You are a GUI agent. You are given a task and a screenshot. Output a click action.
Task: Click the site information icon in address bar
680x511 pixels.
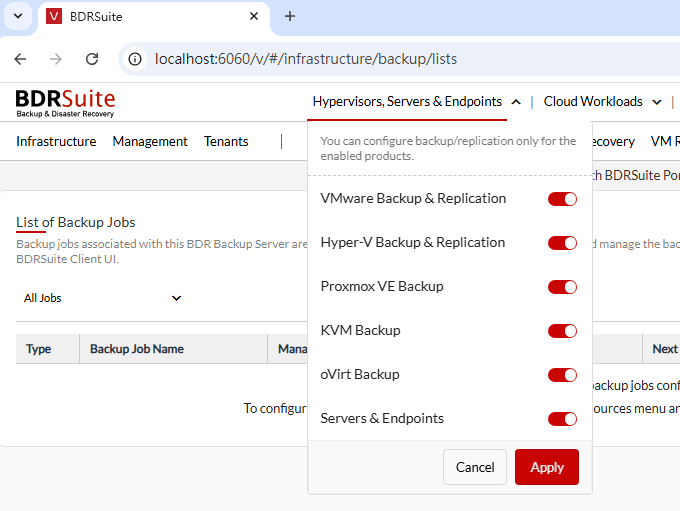point(136,59)
